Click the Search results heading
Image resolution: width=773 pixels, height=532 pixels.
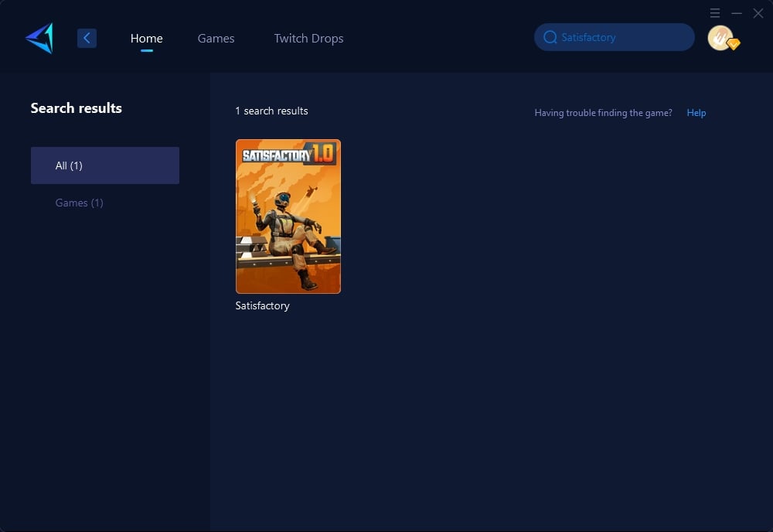pyautogui.click(x=77, y=108)
